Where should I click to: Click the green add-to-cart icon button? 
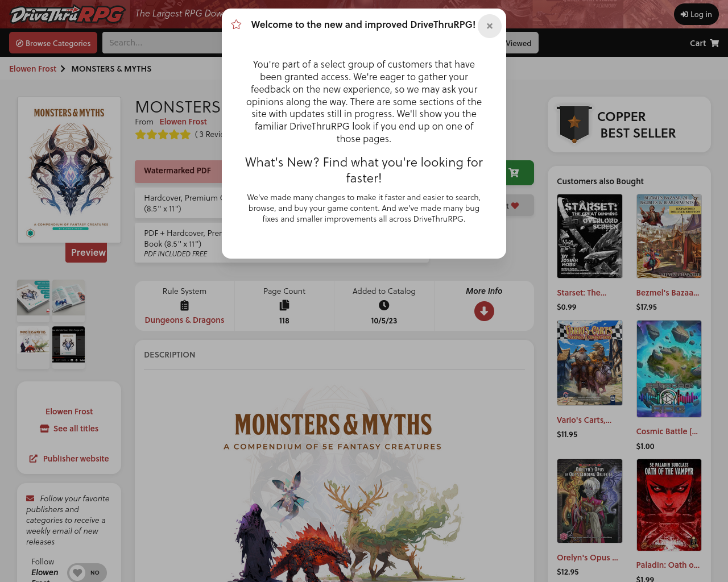point(514,173)
